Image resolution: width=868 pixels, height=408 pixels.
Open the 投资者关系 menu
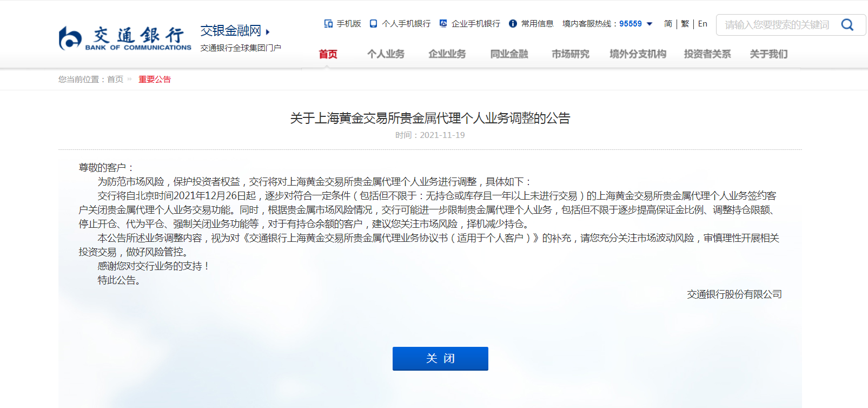[707, 54]
